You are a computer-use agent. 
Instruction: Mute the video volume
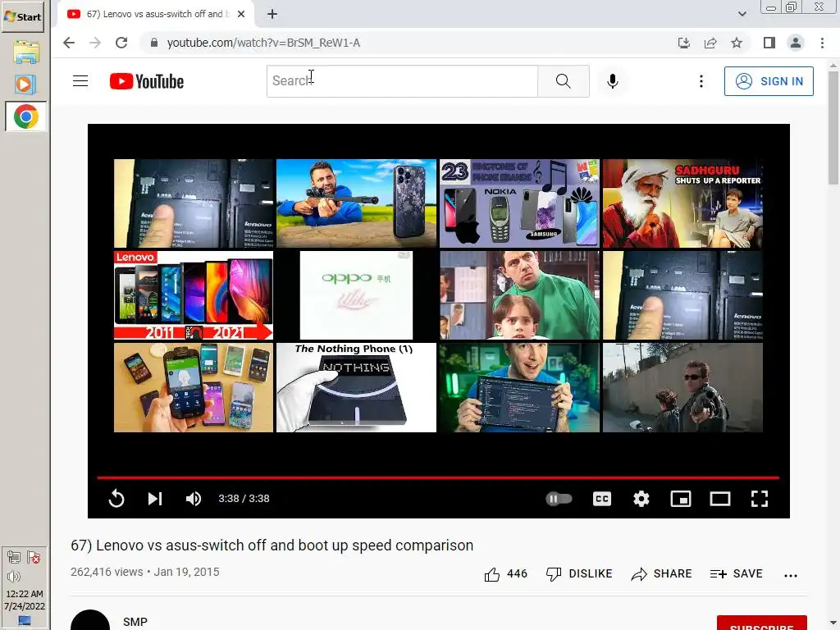coord(194,499)
